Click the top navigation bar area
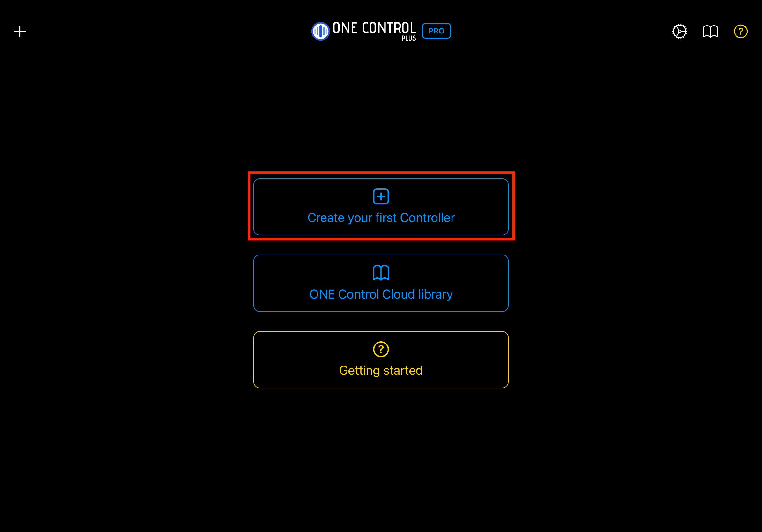 pyautogui.click(x=381, y=31)
